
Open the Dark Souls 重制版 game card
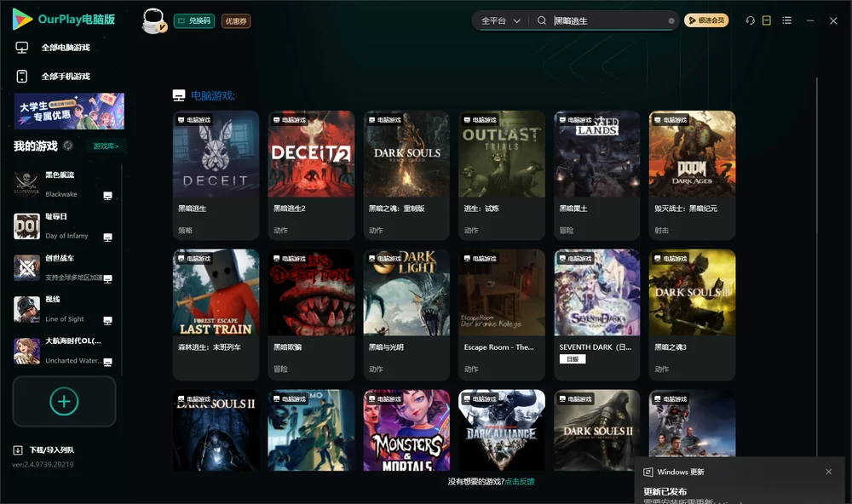click(x=406, y=175)
